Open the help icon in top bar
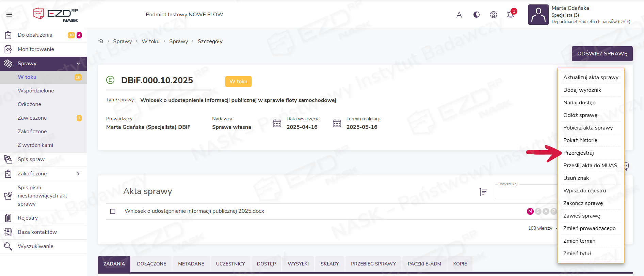 [494, 15]
